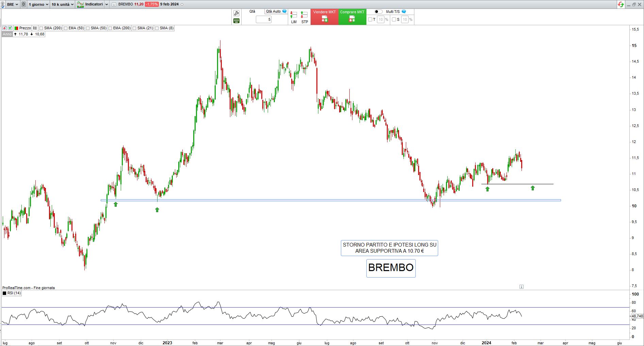Open the trading settings wrench icon
Viewport: 644px width, 346px height.
pos(236,13)
